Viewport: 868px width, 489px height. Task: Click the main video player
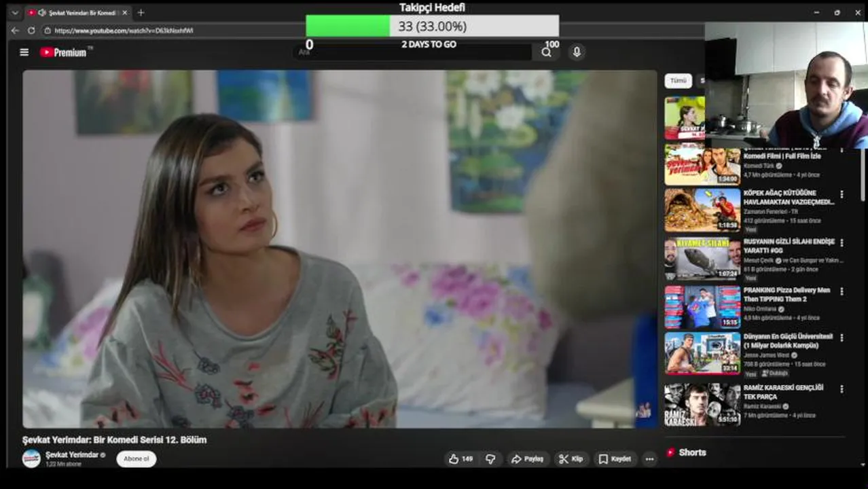click(340, 249)
